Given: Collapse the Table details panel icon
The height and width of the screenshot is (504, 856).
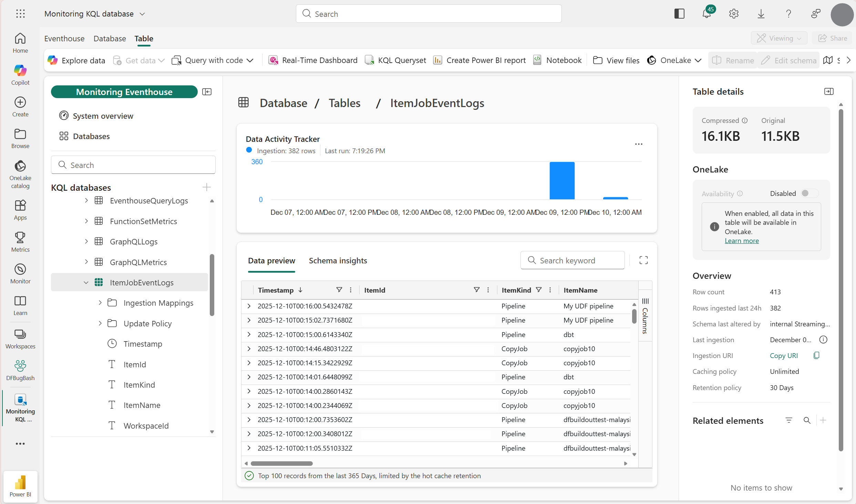Looking at the screenshot, I should tap(828, 92).
